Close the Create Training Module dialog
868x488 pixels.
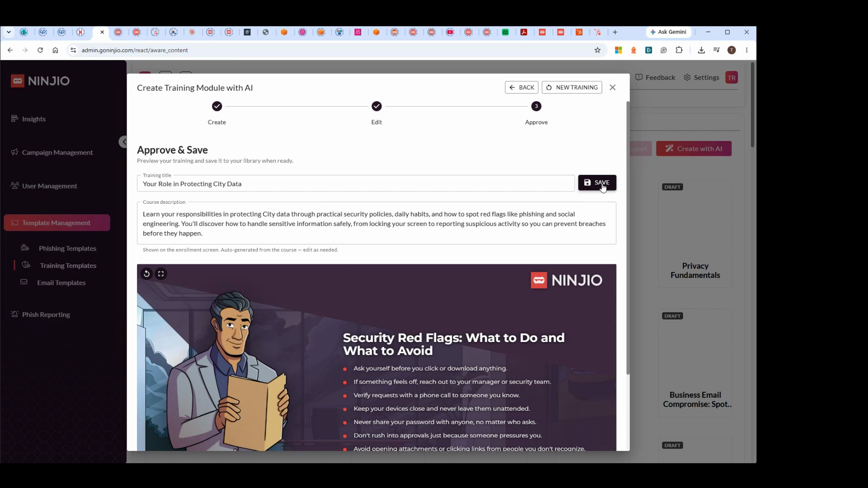tap(613, 88)
